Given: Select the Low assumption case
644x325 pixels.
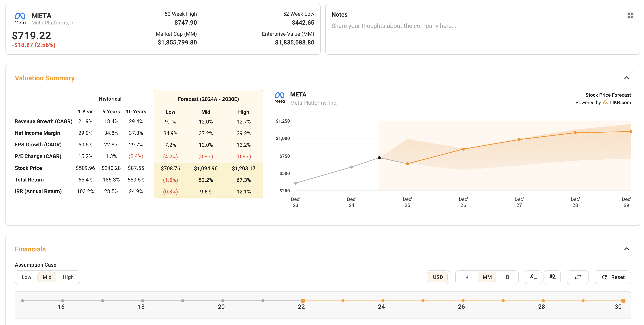Looking at the screenshot, I should click(x=26, y=277).
